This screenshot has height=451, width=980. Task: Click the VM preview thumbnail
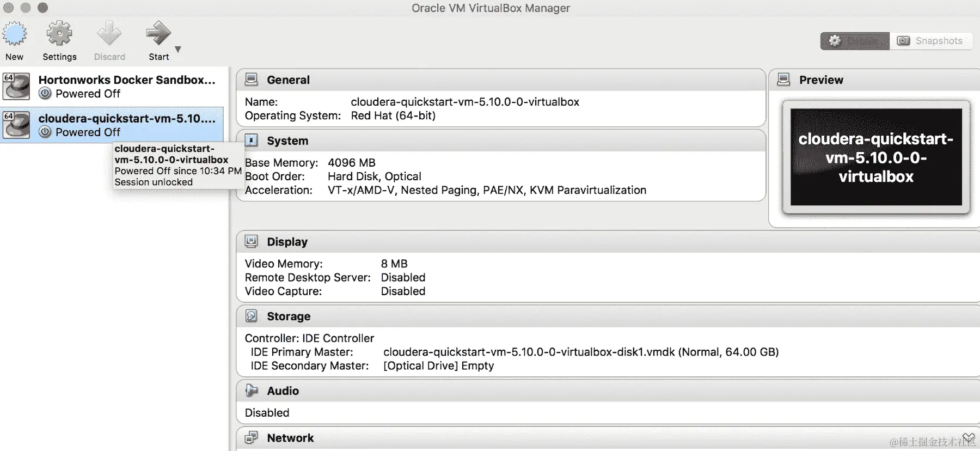coord(876,157)
